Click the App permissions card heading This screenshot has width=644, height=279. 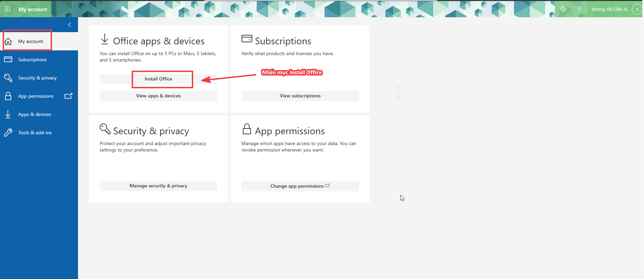(290, 131)
